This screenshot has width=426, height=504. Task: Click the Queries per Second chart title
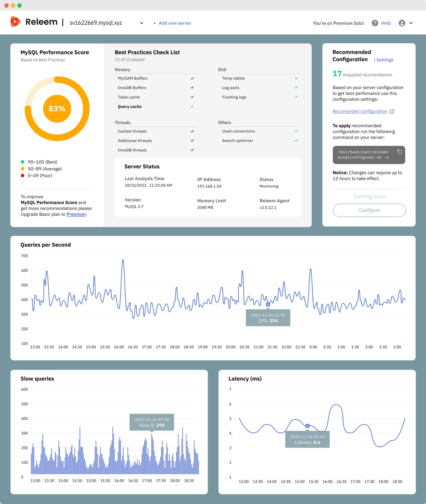45,245
